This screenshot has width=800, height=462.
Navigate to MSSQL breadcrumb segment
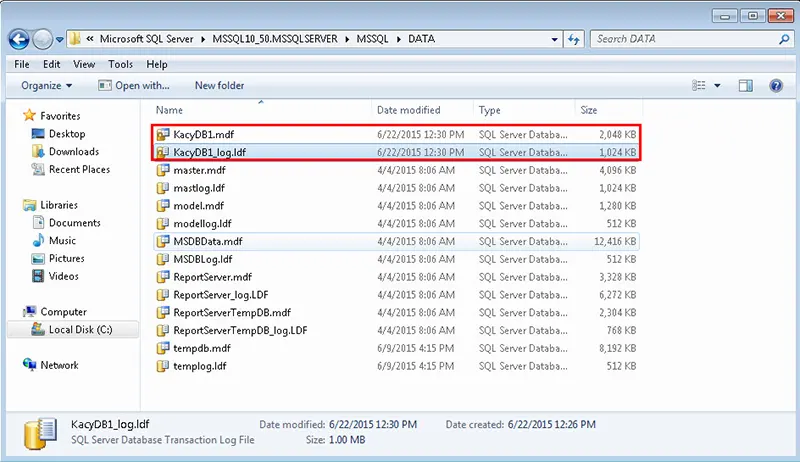click(x=372, y=39)
